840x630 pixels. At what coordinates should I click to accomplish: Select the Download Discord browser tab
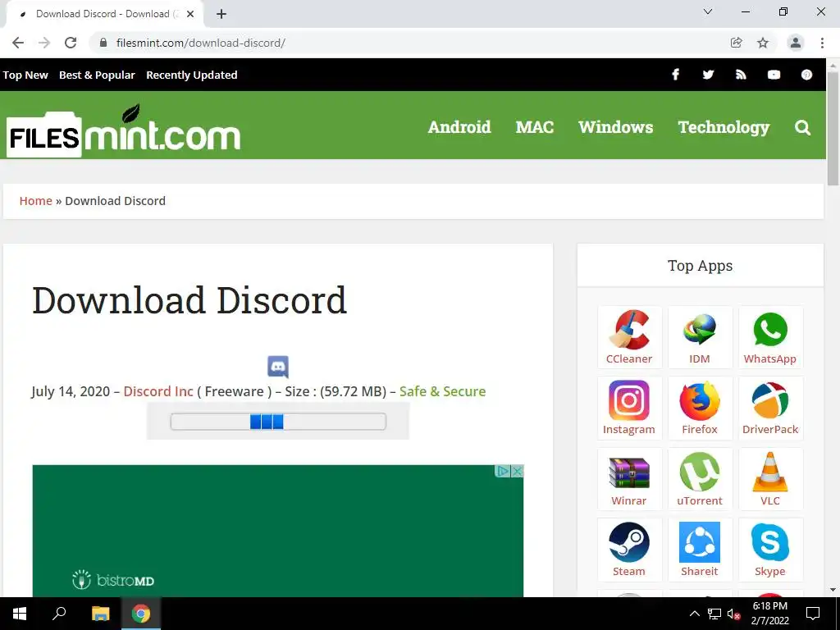[x=104, y=14]
